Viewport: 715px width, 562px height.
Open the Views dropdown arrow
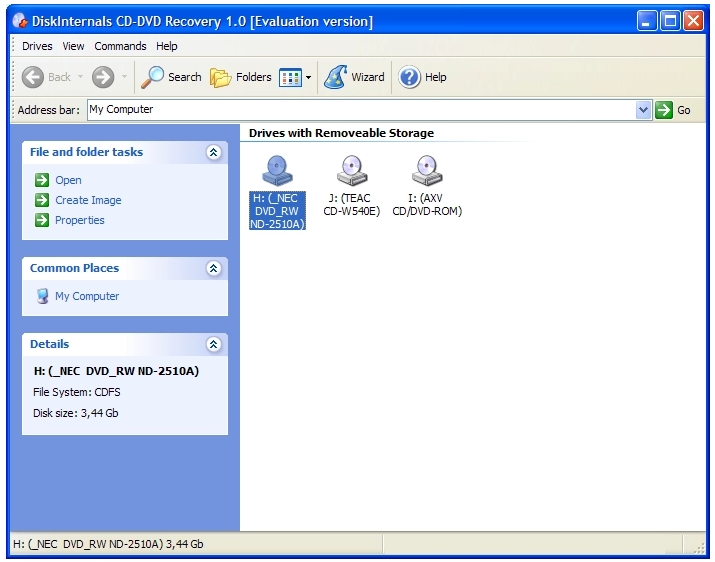point(308,78)
